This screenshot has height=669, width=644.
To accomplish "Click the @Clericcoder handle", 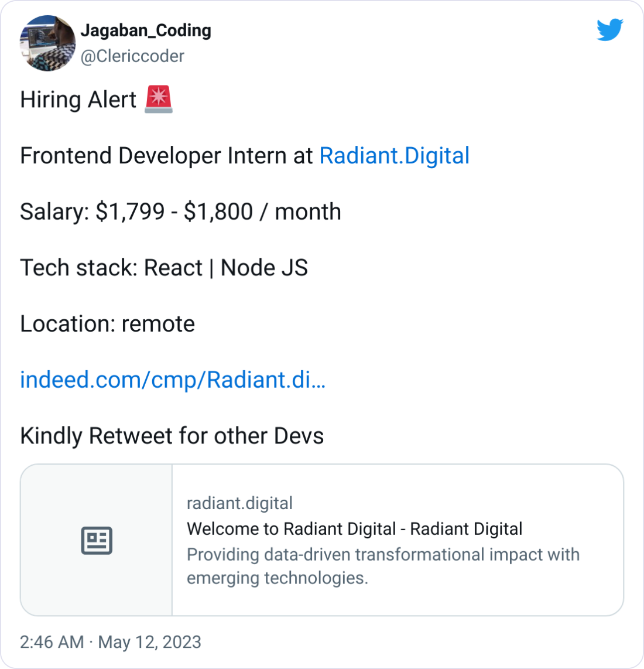I will pyautogui.click(x=132, y=56).
